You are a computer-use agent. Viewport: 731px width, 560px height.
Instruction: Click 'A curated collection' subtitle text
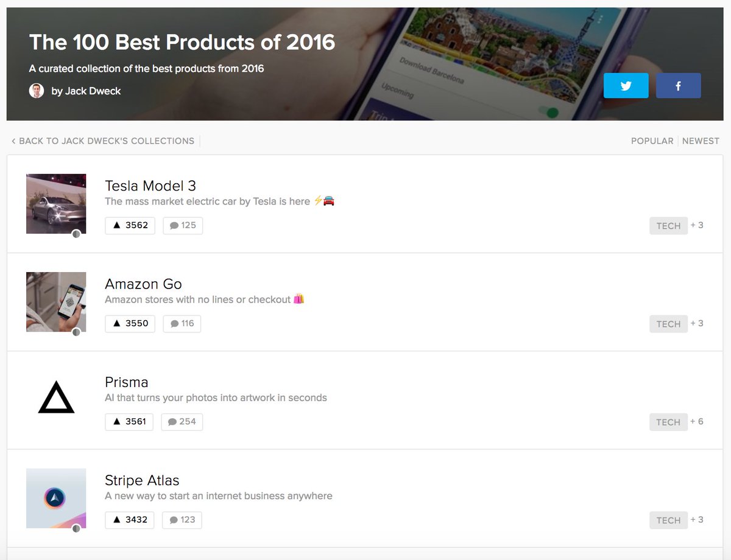[146, 69]
